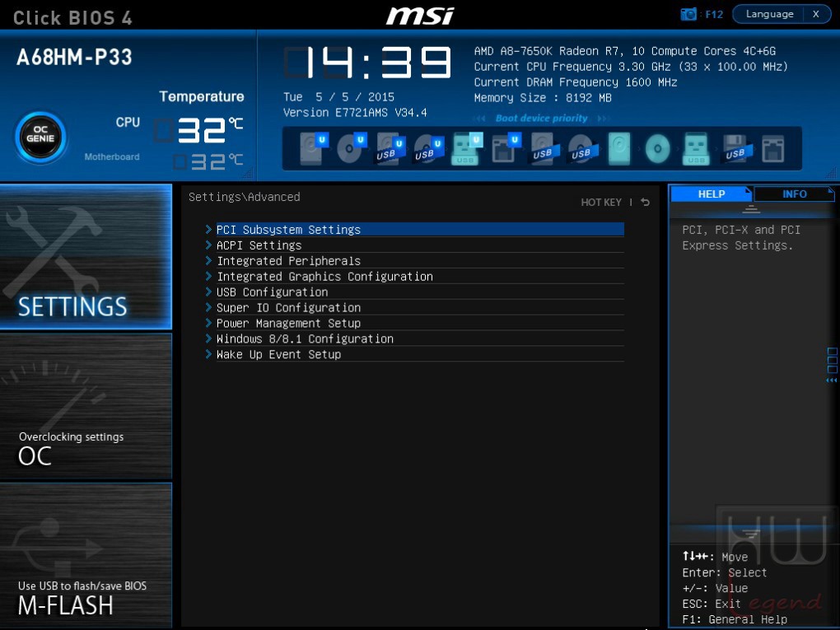
Task: Expand Power Management Setup
Action: (420, 323)
